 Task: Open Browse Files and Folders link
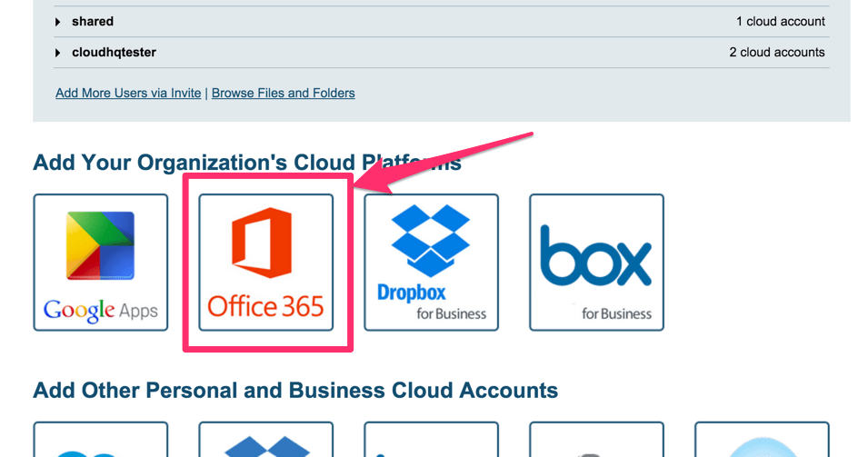click(284, 93)
